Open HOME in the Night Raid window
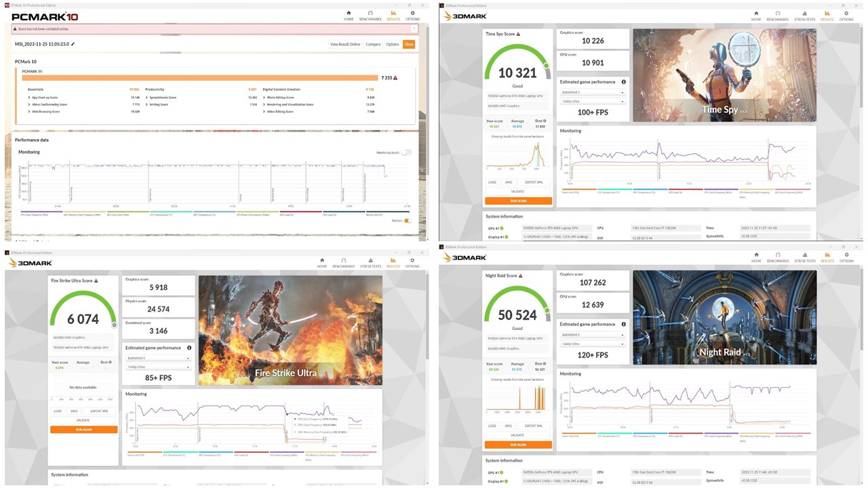The width and height of the screenshot is (868, 488). click(x=756, y=258)
